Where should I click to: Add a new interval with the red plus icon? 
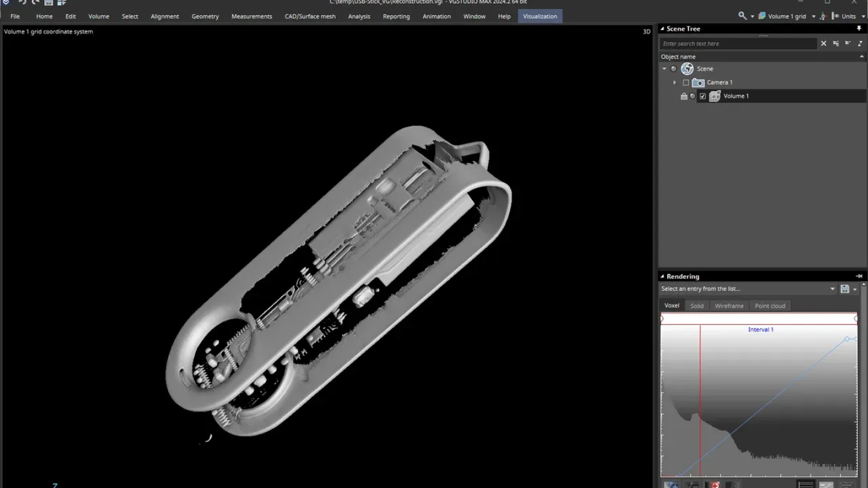click(x=714, y=484)
